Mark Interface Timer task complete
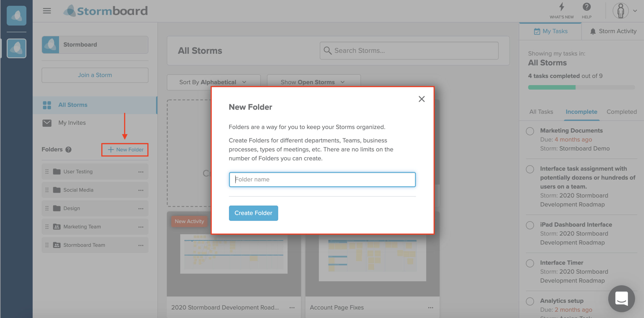 coord(530,263)
